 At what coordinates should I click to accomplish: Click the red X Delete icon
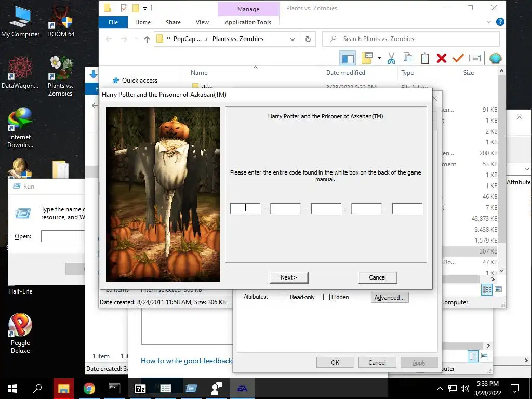coord(442,58)
